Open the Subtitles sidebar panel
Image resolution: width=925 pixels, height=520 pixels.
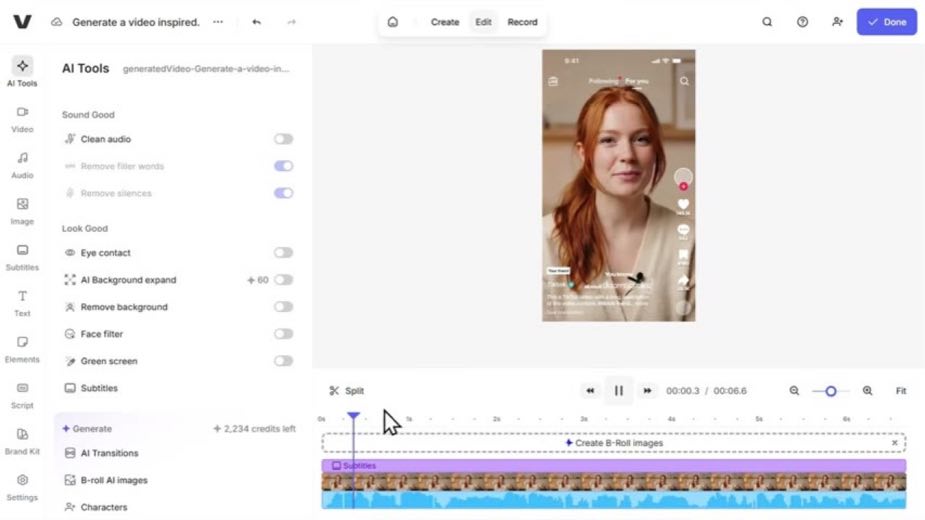point(22,258)
